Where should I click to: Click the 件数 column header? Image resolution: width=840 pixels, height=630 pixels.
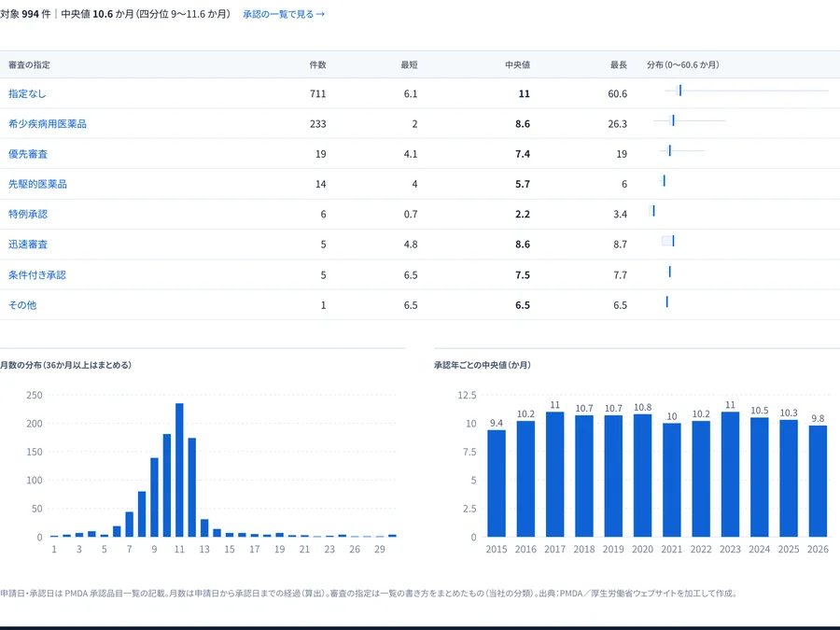pyautogui.click(x=317, y=64)
